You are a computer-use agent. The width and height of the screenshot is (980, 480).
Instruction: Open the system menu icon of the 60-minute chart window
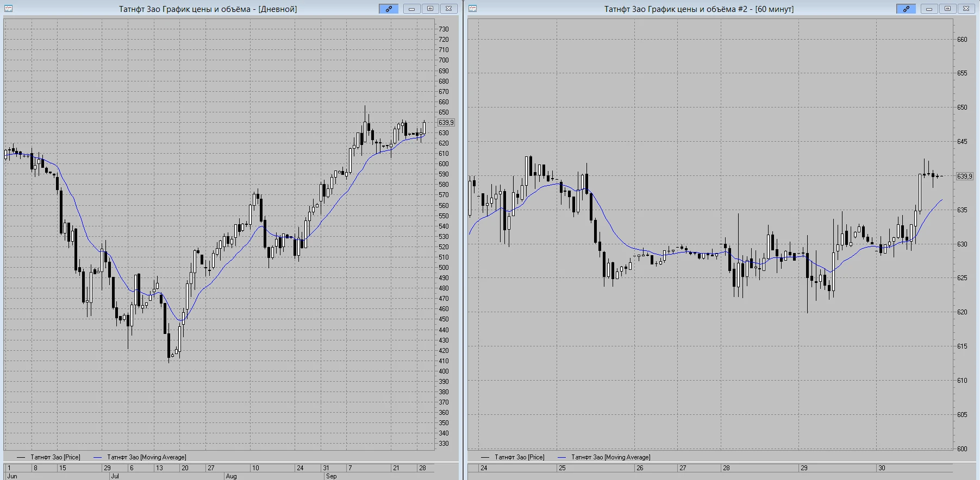[472, 9]
